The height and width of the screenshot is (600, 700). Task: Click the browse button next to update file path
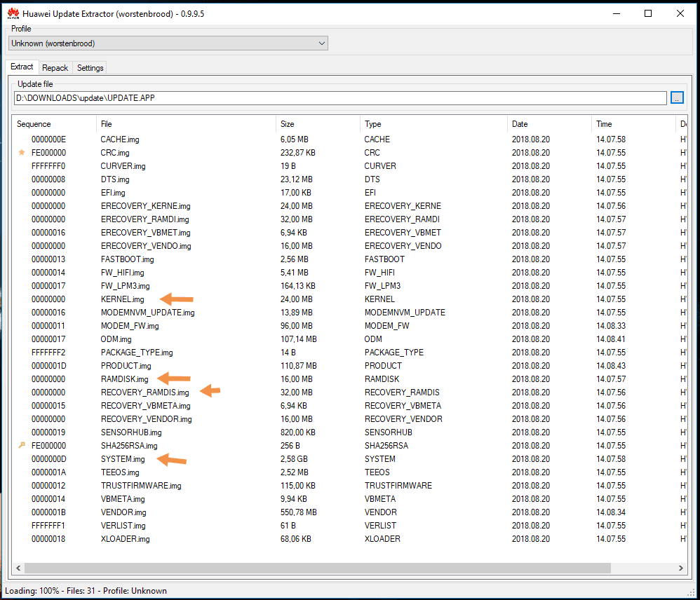click(x=677, y=97)
